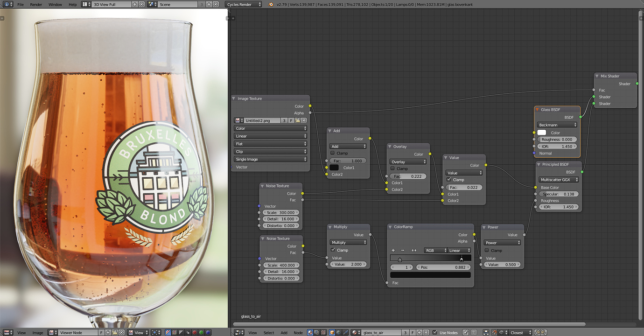Open the File menu
644x336 pixels.
[21, 4]
